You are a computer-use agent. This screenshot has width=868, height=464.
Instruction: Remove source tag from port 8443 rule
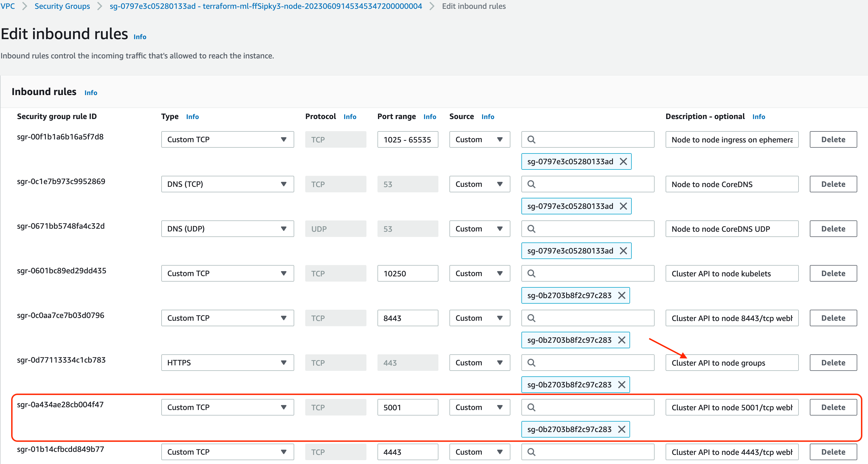[621, 340]
